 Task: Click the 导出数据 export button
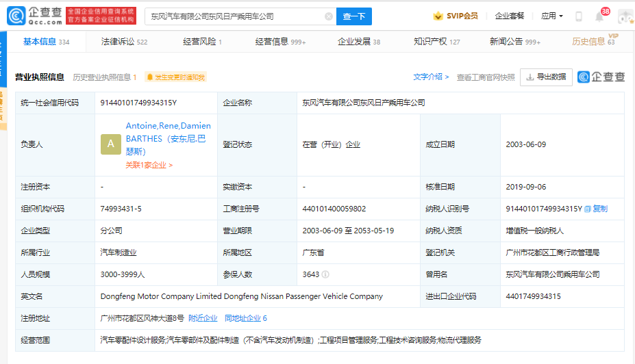(x=546, y=77)
